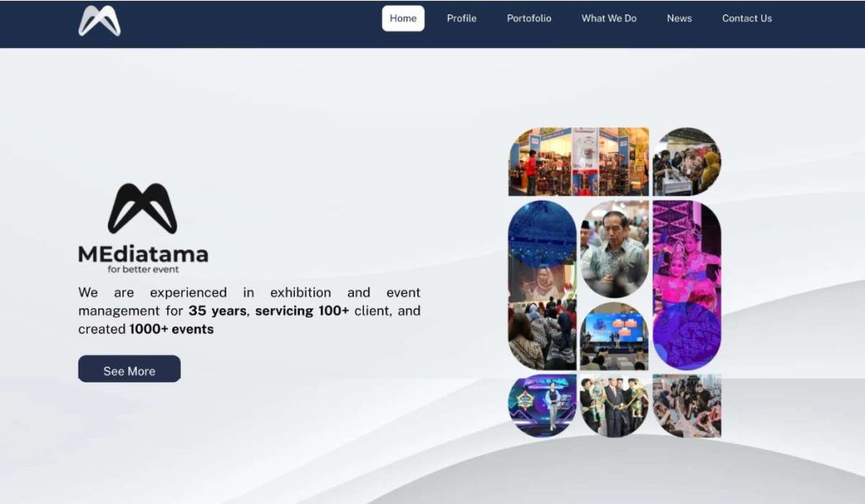Navigate to the News page
Image resolution: width=865 pixels, height=504 pixels.
[678, 19]
